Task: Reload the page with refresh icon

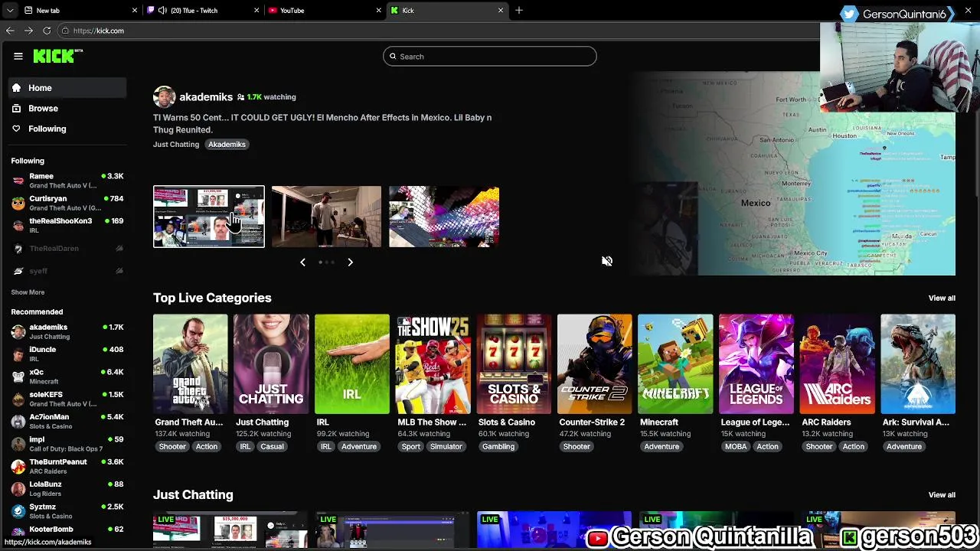Action: [x=47, y=31]
